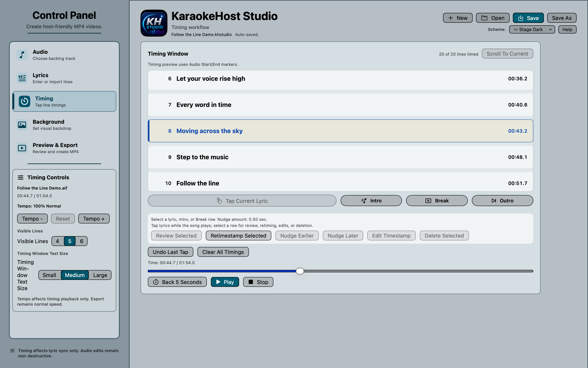Click the Lyrics quote-lines icon
588x368 pixels.
tap(22, 78)
